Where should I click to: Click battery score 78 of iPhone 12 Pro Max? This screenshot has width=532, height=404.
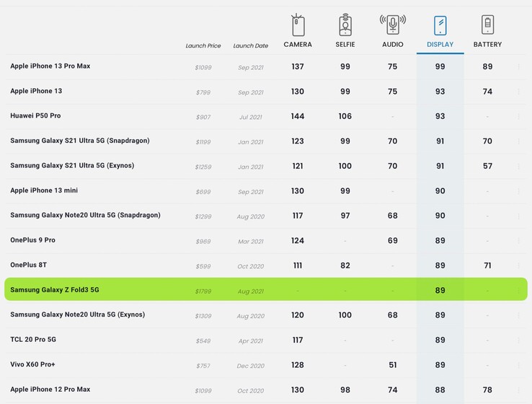[x=487, y=390]
